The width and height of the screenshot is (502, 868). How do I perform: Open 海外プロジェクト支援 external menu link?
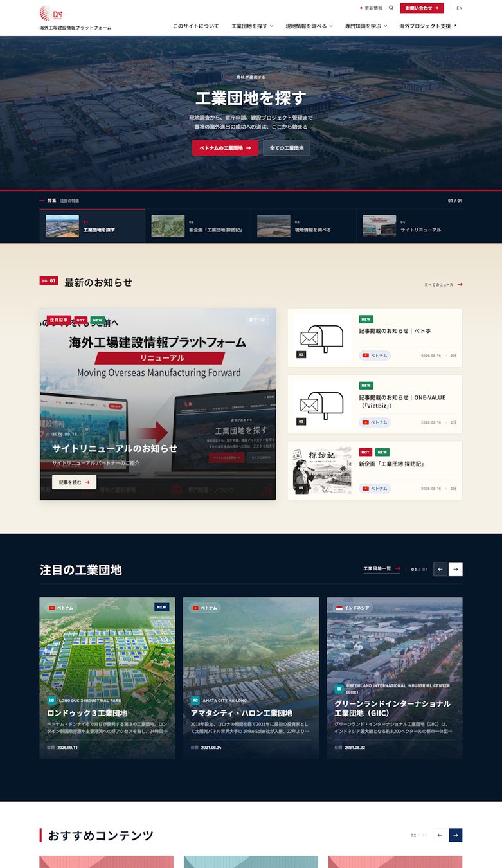pyautogui.click(x=428, y=26)
